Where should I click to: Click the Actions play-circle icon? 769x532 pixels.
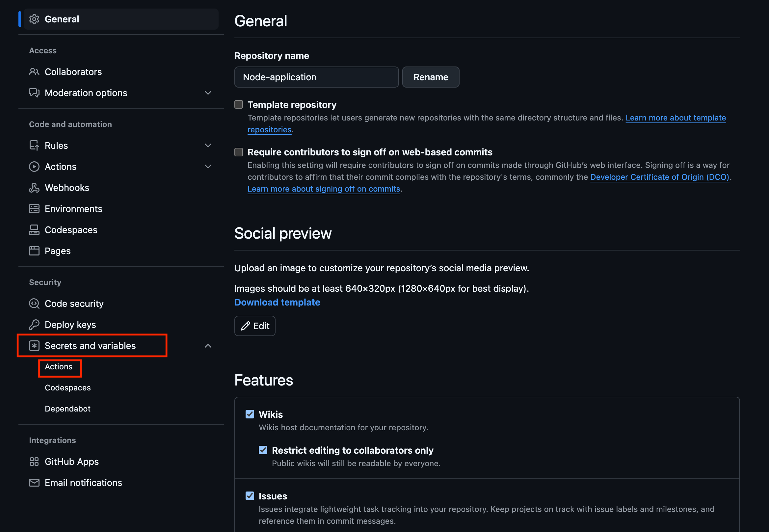[34, 166]
